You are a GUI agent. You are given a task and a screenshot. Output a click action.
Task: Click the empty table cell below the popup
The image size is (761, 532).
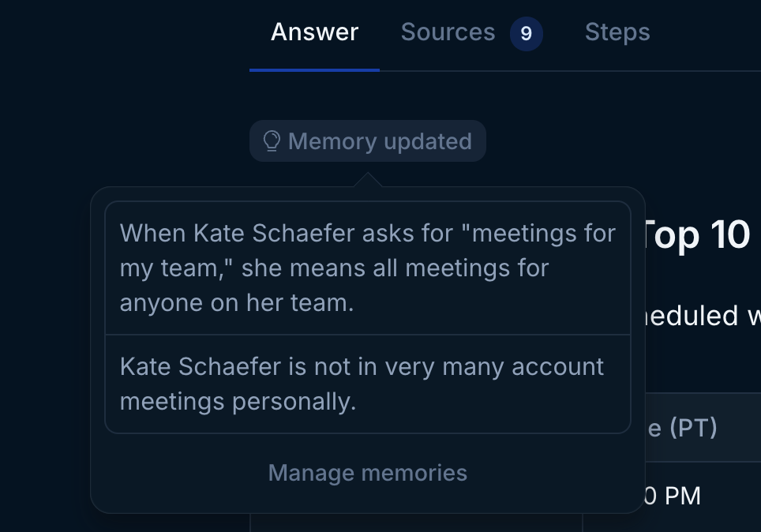pos(416,523)
